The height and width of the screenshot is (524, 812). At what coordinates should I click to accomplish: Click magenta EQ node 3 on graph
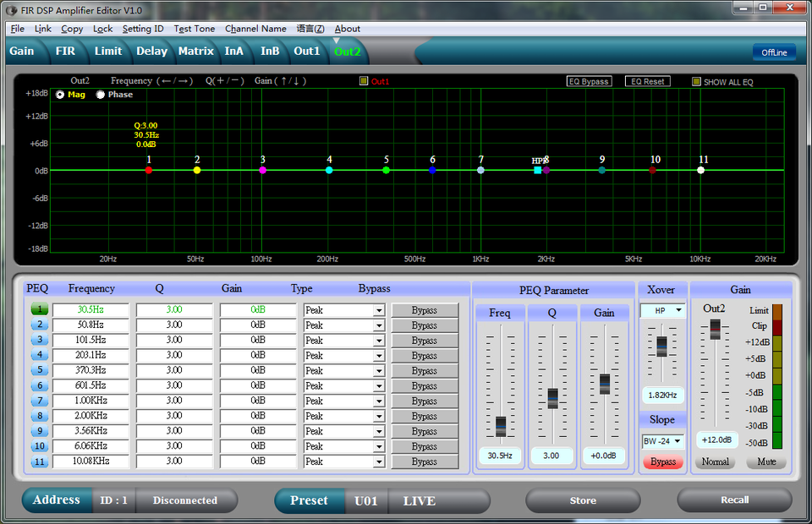[263, 170]
